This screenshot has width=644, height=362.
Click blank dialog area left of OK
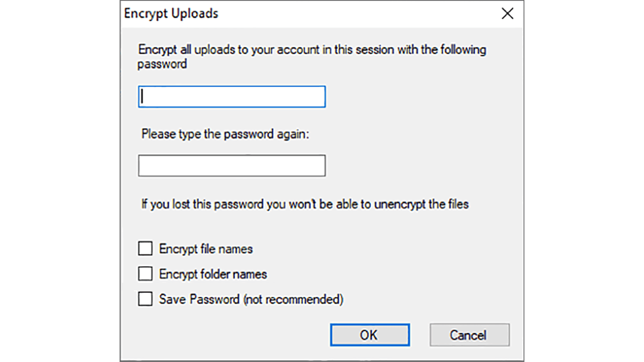[233, 335]
